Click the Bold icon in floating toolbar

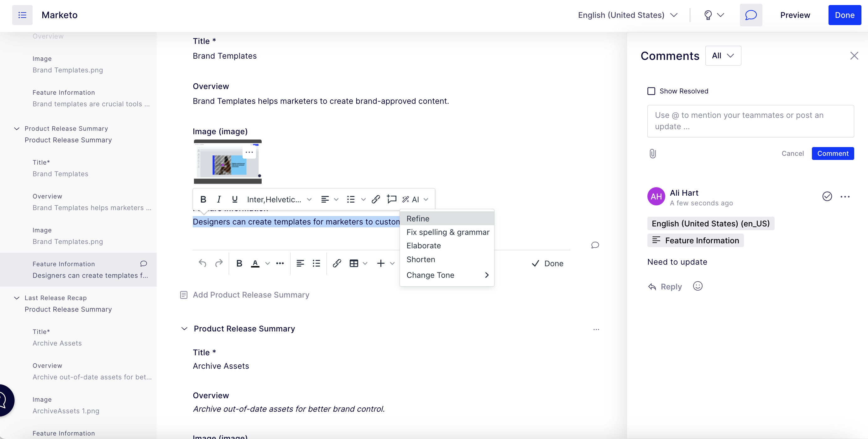[x=203, y=199]
